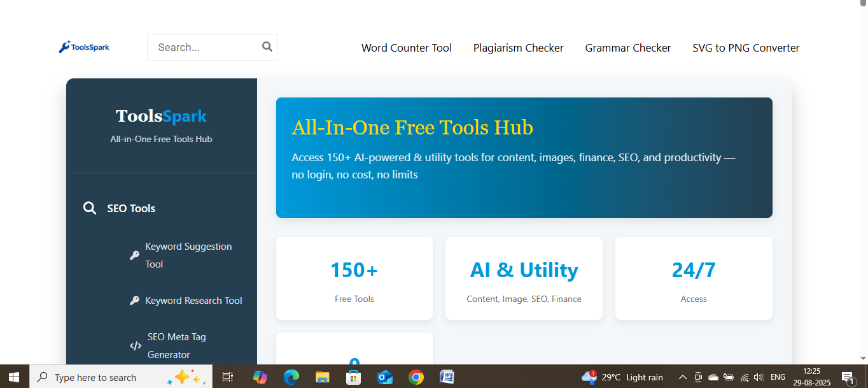The width and height of the screenshot is (868, 388).
Task: Launch Google Chrome from the taskbar
Action: [416, 377]
